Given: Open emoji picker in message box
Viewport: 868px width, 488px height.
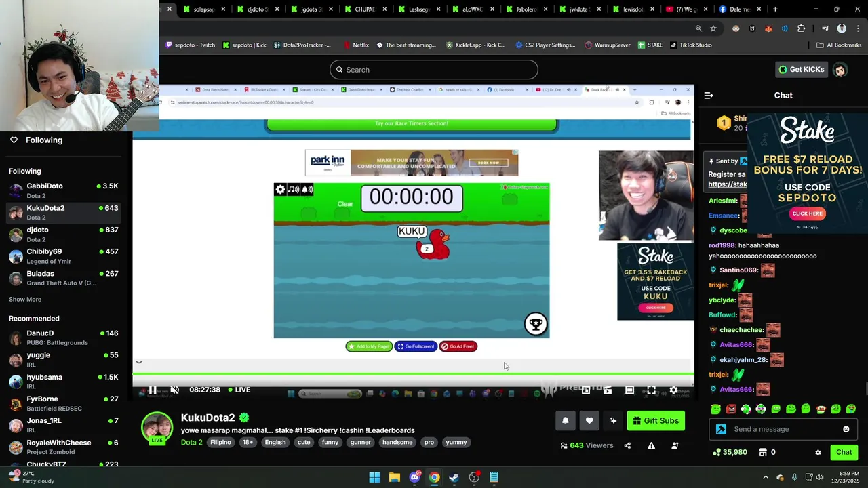Looking at the screenshot, I should [x=846, y=429].
